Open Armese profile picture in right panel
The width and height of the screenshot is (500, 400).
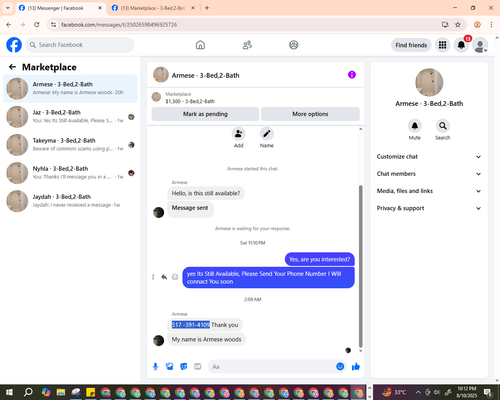click(x=429, y=82)
